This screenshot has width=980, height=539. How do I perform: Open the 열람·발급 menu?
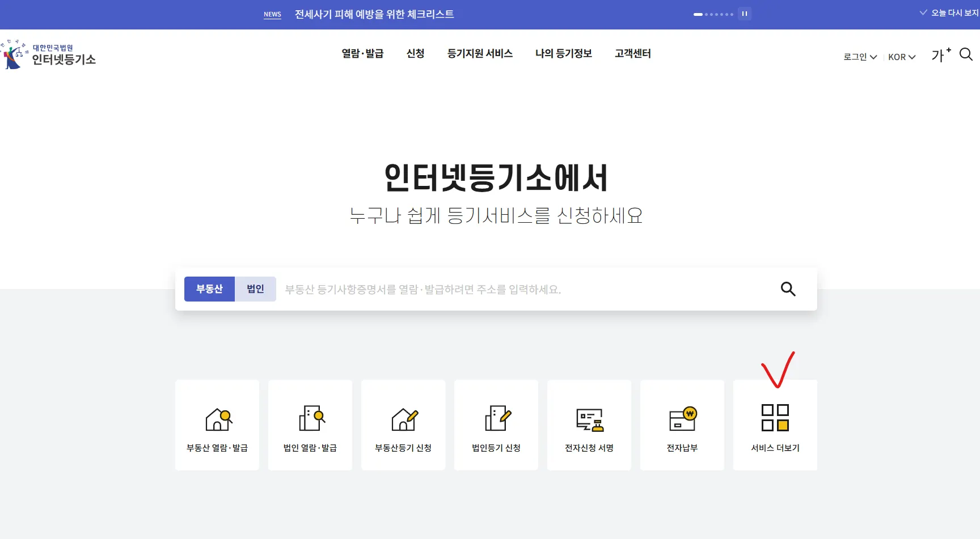tap(362, 53)
